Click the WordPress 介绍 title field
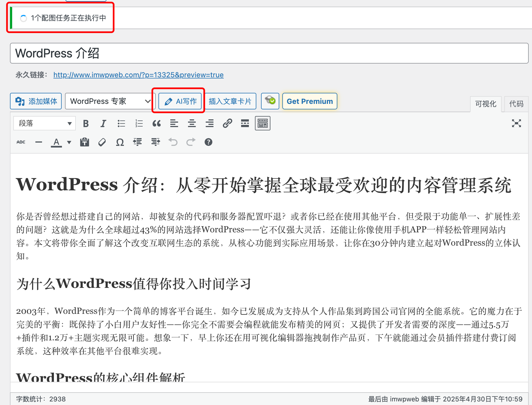 pos(269,53)
